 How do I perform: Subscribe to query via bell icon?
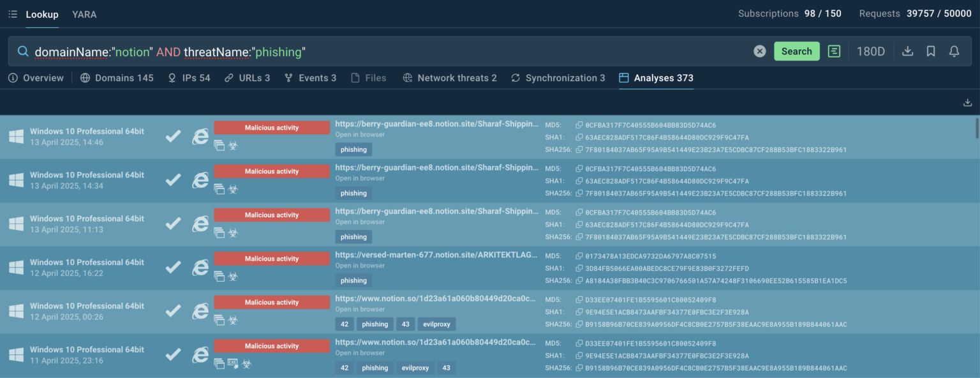[x=954, y=52]
